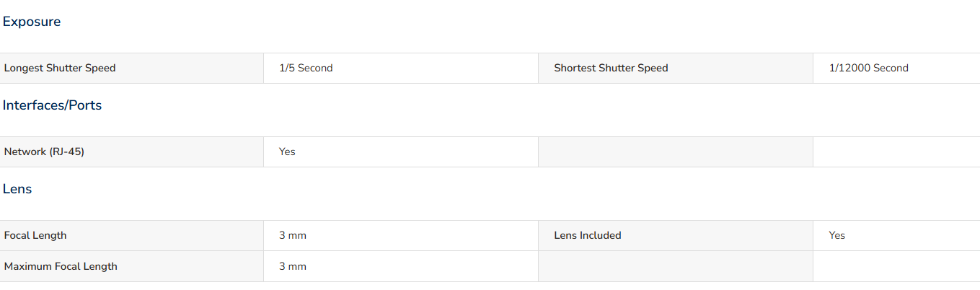Click the empty cell next to Network Yes value

tap(676, 151)
